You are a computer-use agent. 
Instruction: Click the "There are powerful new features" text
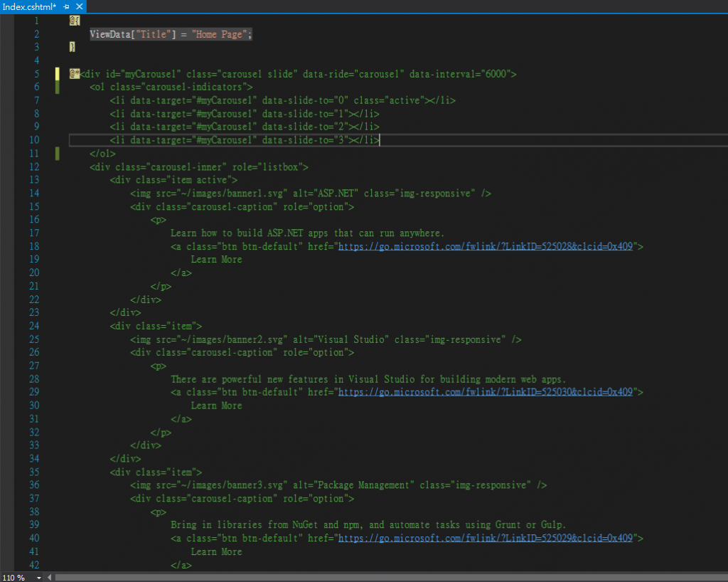368,379
